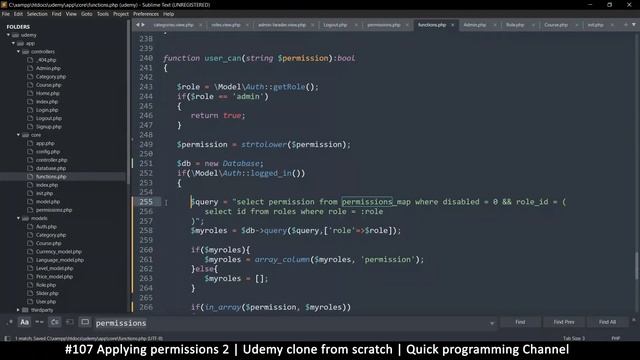Open app.php in the core folder

[x=45, y=143]
